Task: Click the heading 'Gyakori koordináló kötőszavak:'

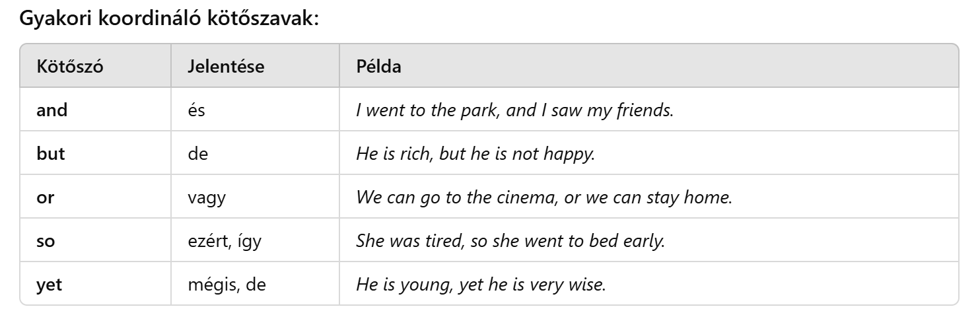Action: pos(169,18)
